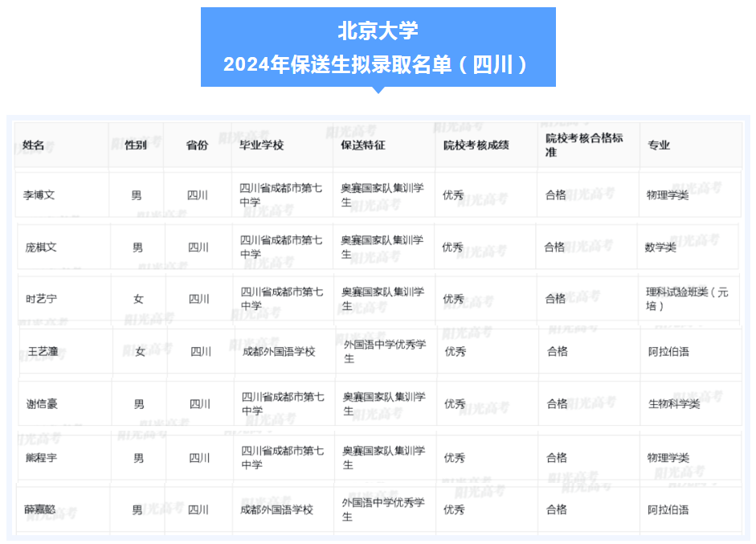
Task: Click 男 in the 熊程宇 row
Action: (x=138, y=458)
